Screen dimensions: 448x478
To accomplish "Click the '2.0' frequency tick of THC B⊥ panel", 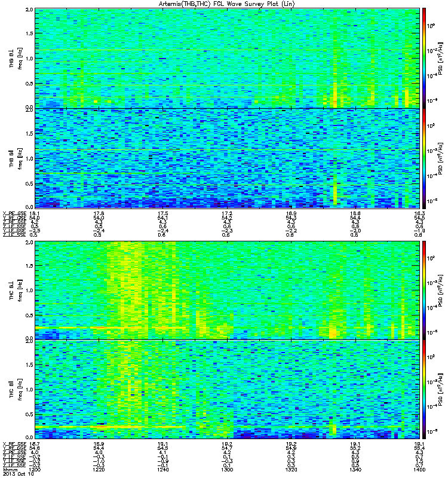I will 29,243.
